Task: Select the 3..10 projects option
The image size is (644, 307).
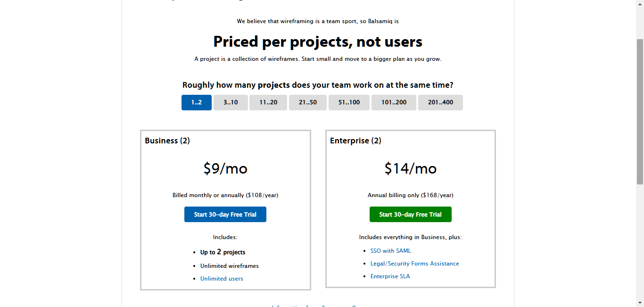Action: pos(231,103)
